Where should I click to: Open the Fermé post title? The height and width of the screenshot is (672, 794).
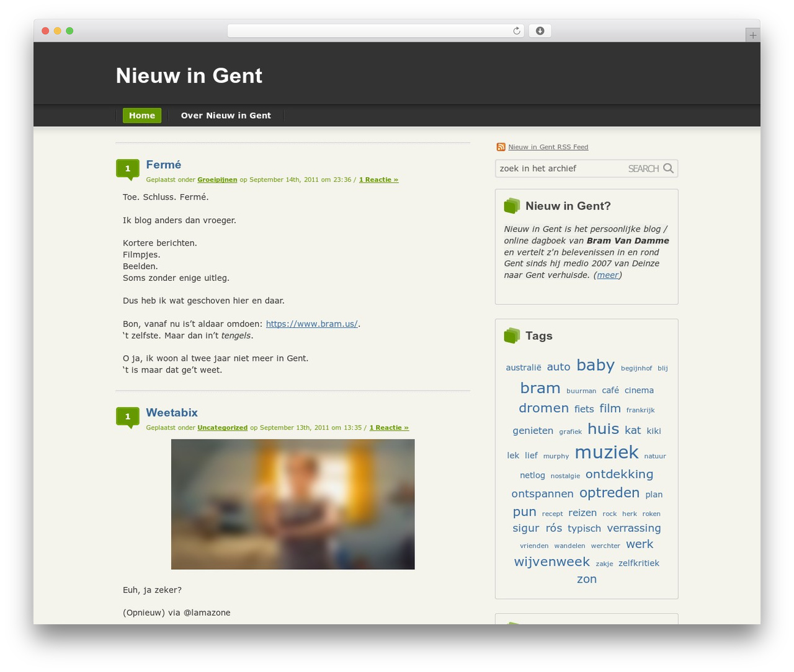[x=164, y=164]
